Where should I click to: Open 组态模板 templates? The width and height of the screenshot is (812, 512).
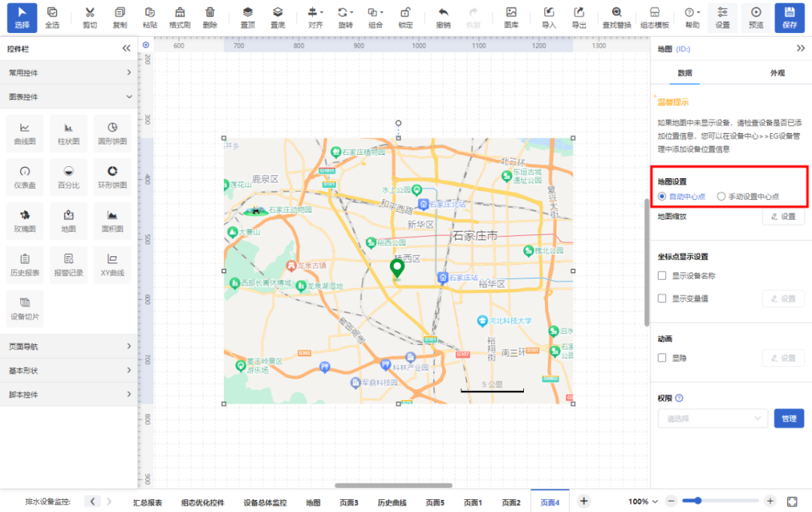coord(655,17)
